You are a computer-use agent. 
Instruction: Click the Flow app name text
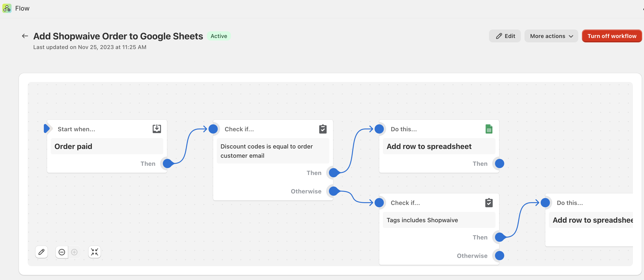pyautogui.click(x=22, y=8)
